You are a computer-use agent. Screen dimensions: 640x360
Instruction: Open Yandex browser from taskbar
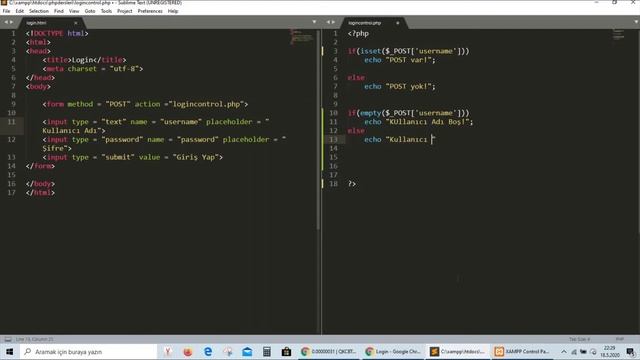(x=167, y=351)
